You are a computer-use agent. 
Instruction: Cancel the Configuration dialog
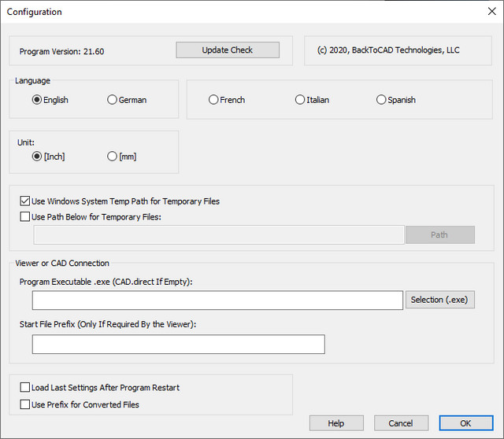[x=401, y=423]
